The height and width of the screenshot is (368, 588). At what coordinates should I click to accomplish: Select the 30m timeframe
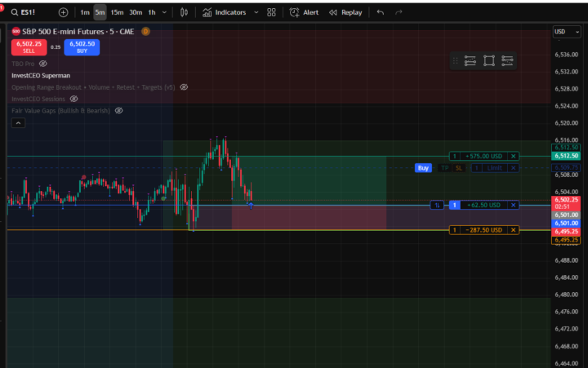[x=136, y=12]
